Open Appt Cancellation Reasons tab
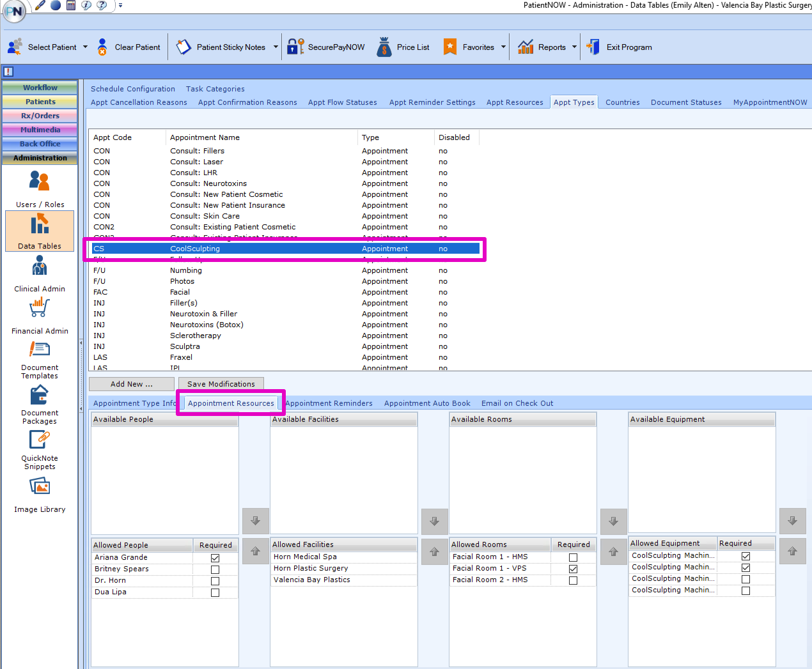The width and height of the screenshot is (812, 669). coord(139,102)
